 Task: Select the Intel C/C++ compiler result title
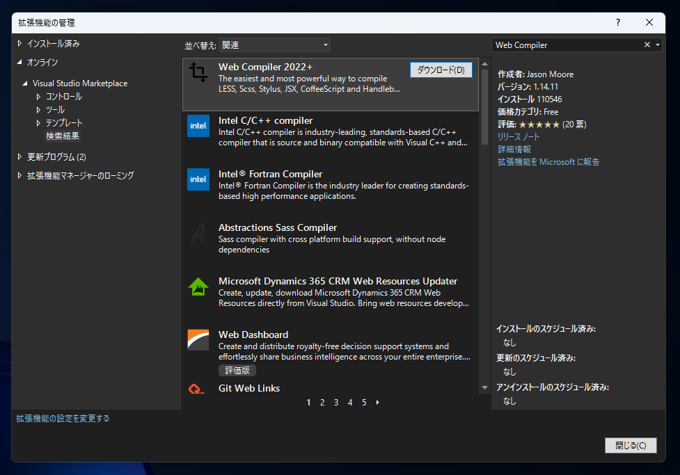pos(265,121)
